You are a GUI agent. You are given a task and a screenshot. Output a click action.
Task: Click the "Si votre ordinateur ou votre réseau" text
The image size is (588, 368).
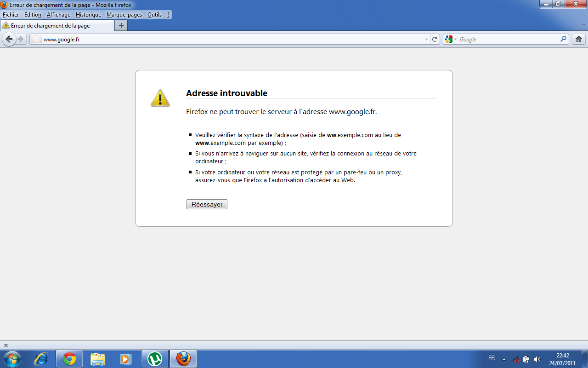coord(299,176)
